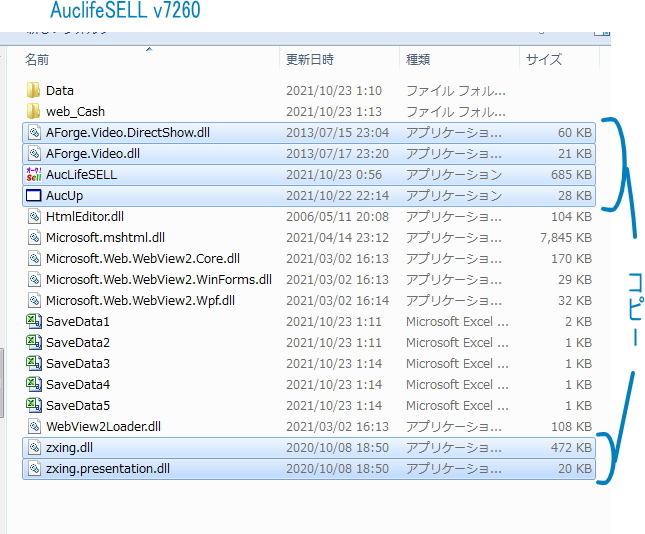Click the 685 KB size value

tap(571, 174)
